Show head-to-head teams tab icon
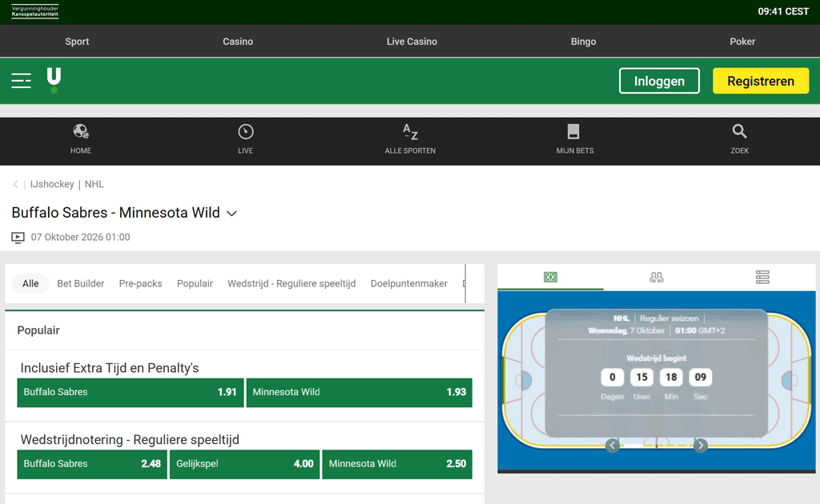The image size is (820, 504). pos(657,277)
